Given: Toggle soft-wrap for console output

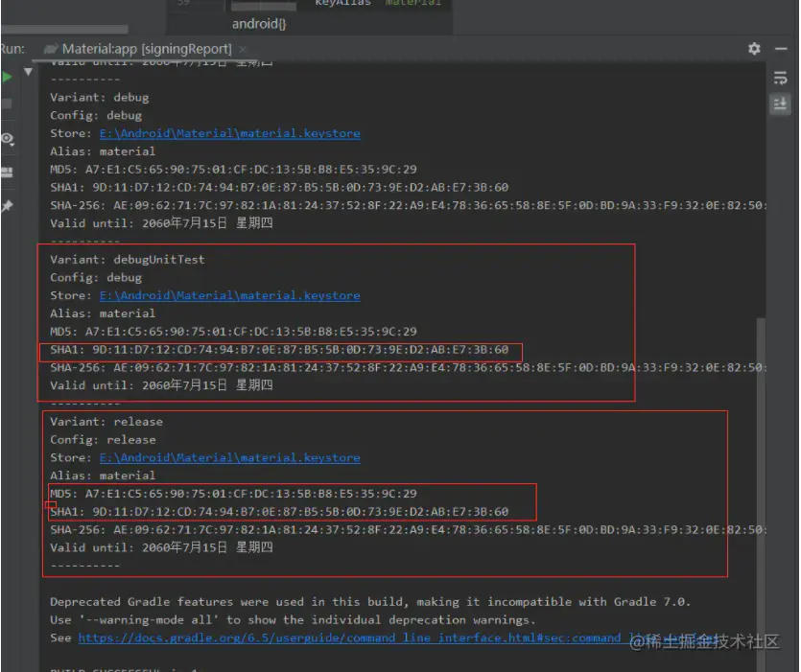Looking at the screenshot, I should click(x=780, y=78).
